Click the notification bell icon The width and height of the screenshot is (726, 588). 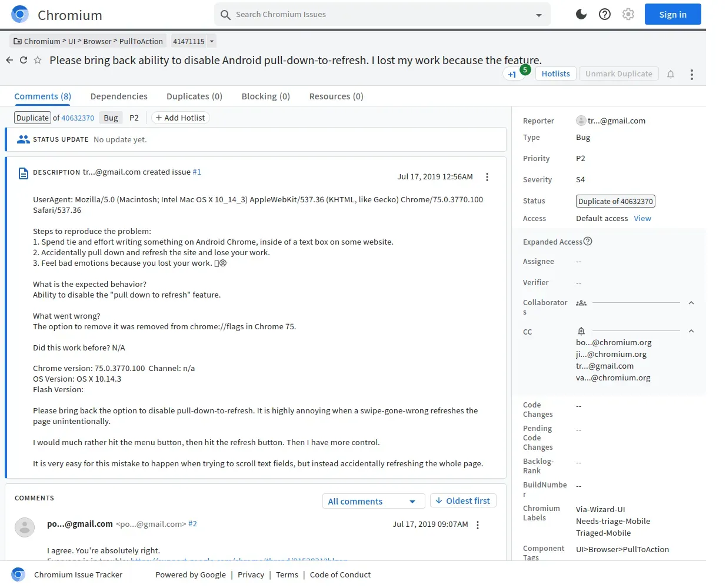point(671,74)
